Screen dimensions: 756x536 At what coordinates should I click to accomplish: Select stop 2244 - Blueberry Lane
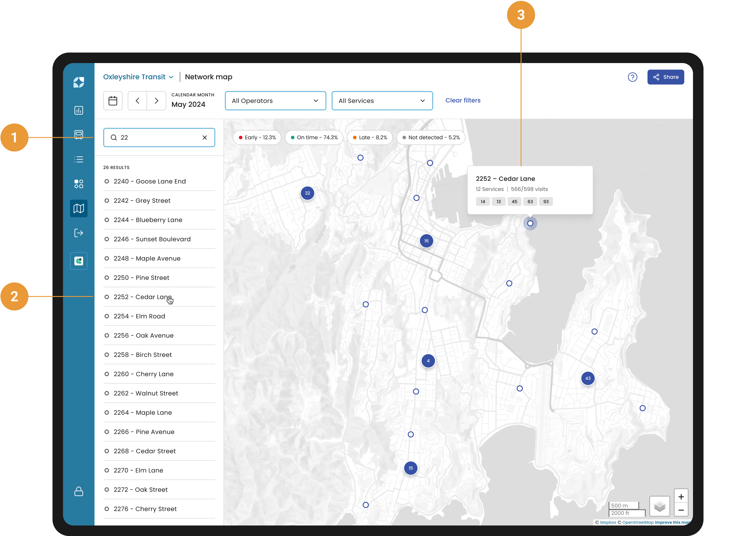pos(159,220)
